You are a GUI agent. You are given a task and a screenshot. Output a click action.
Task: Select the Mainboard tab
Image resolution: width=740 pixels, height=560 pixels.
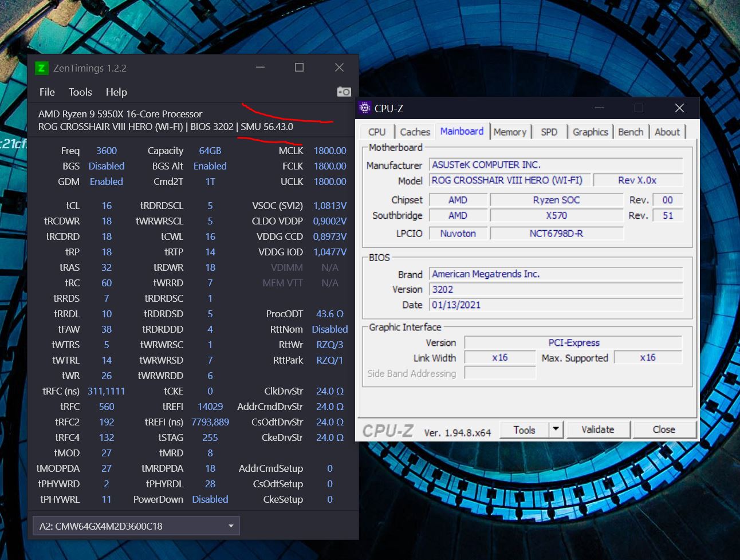[x=462, y=131]
